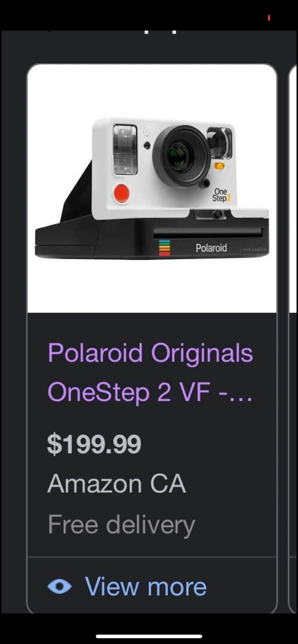Tap the Free delivery label
The image size is (298, 644).
coord(121,525)
